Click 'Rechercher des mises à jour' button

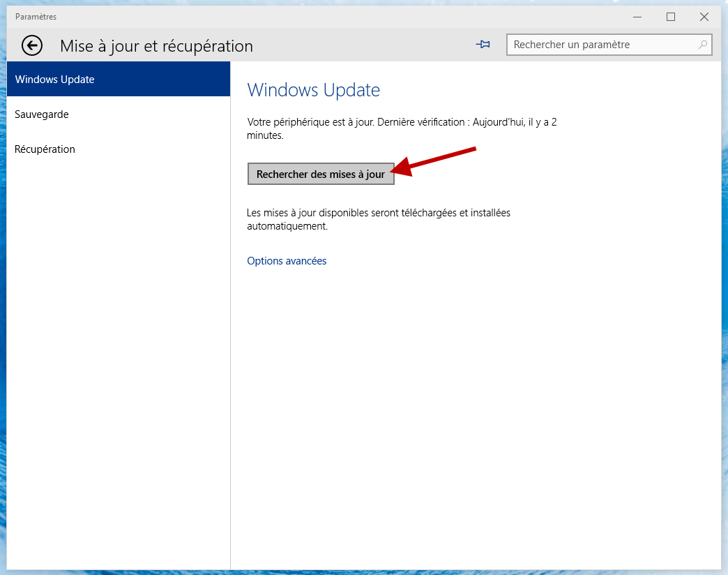321,174
